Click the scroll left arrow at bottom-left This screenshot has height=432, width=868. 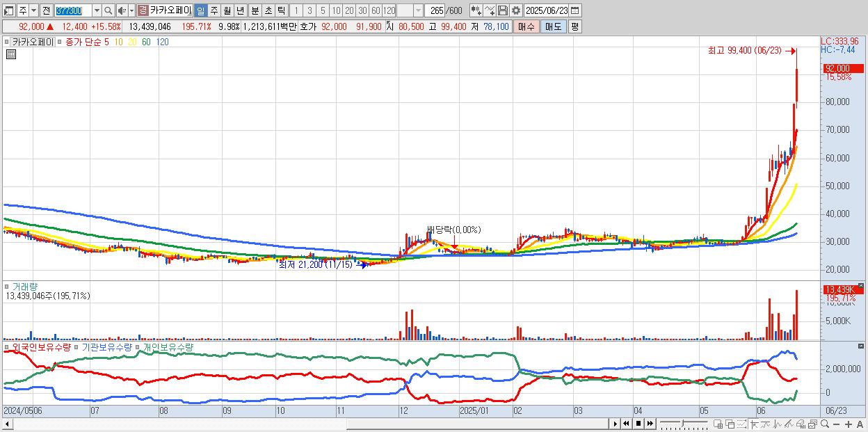click(8, 424)
